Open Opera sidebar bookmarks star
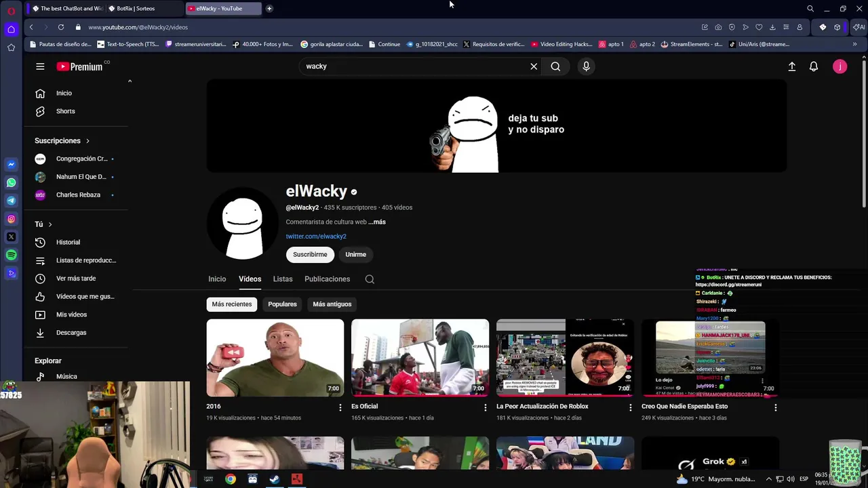 (11, 47)
